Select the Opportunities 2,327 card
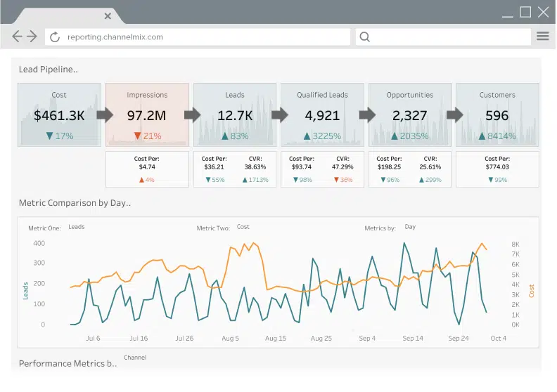 [410, 115]
